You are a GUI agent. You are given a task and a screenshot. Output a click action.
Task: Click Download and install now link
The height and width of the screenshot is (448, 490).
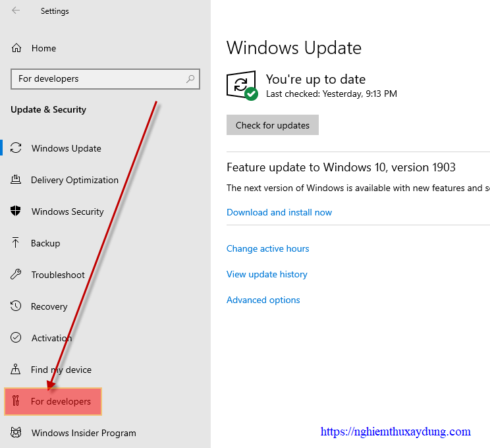coord(279,212)
